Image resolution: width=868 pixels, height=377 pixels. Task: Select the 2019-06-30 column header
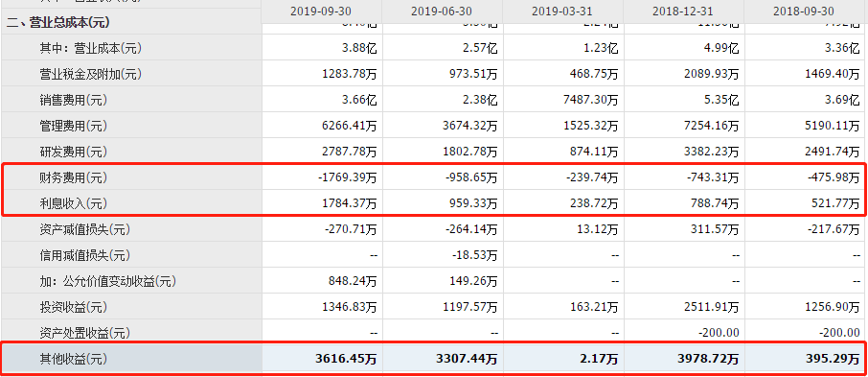tap(443, 12)
